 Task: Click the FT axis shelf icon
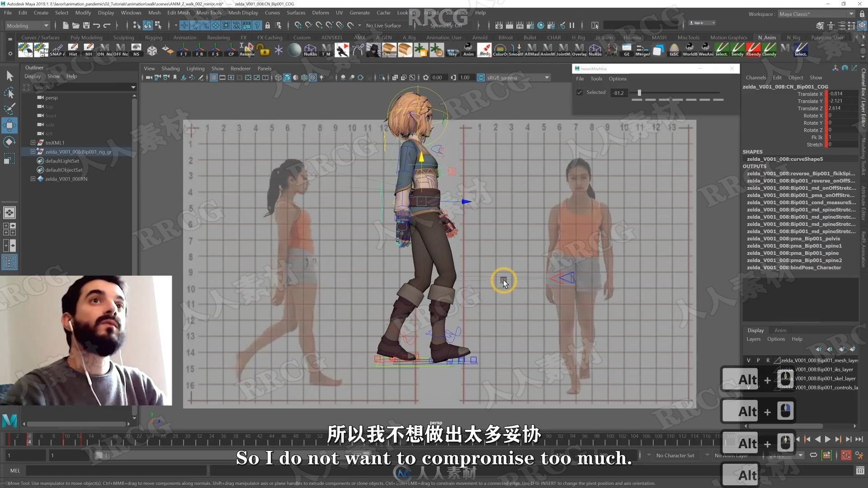coord(184,50)
